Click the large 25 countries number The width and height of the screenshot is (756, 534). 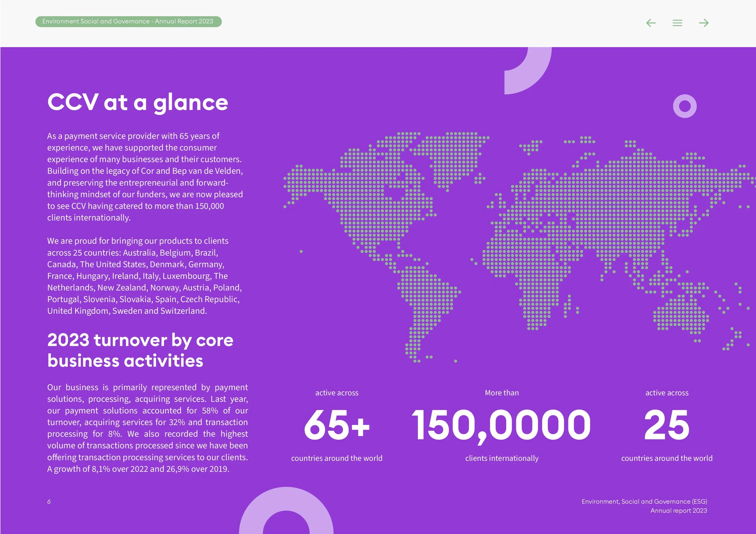click(x=667, y=425)
